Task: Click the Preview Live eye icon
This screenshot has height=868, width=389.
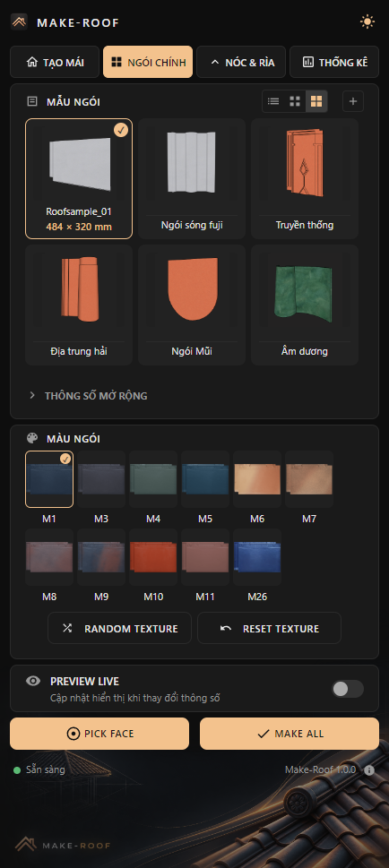Action: (x=33, y=681)
